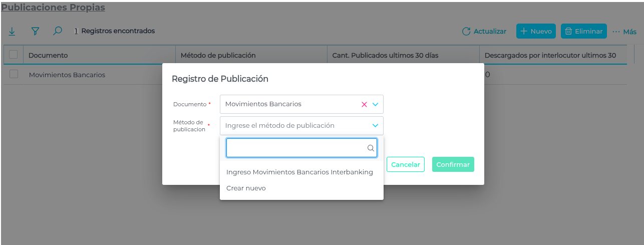Click the Registro de Publicación dialog title
Image resolution: width=644 pixels, height=245 pixels.
pyautogui.click(x=220, y=79)
